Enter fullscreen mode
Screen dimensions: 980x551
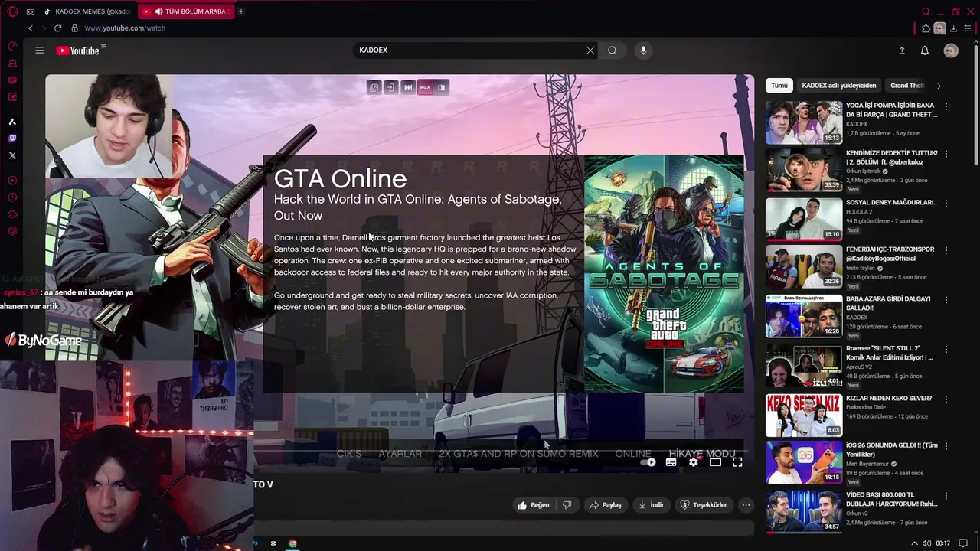737,462
